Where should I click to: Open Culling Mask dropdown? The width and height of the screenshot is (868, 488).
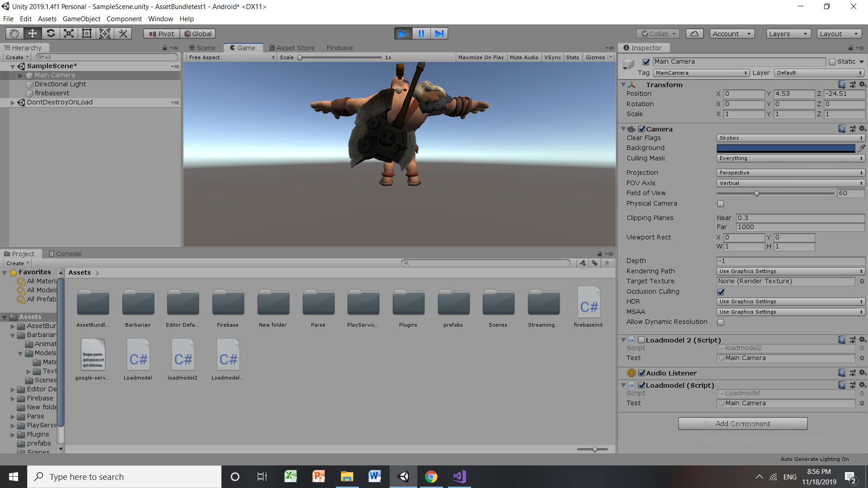pos(791,158)
